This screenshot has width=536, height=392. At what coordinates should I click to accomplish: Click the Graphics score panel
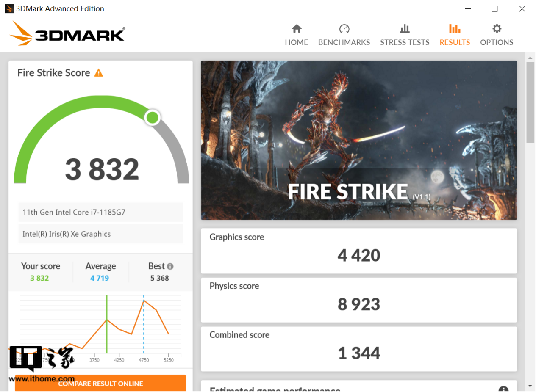358,251
